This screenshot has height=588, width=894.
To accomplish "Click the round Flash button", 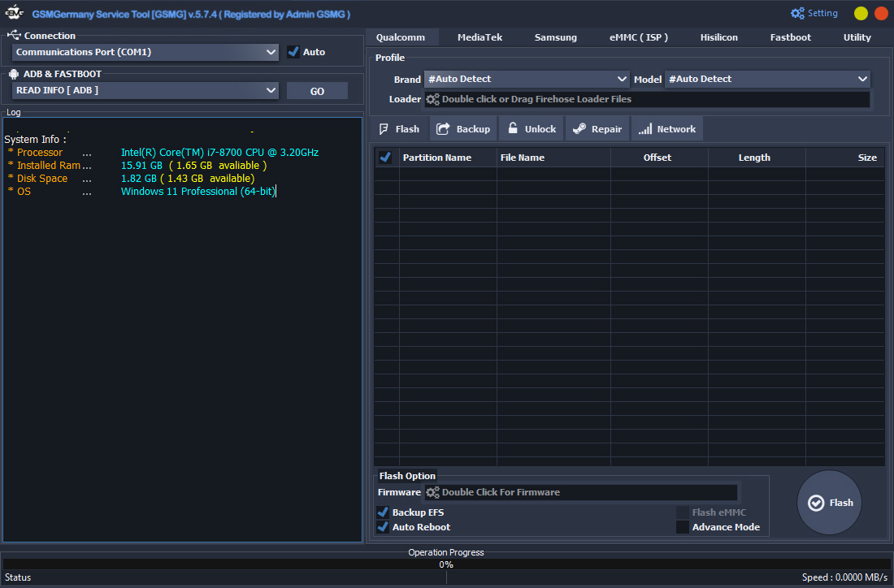I will pos(829,503).
